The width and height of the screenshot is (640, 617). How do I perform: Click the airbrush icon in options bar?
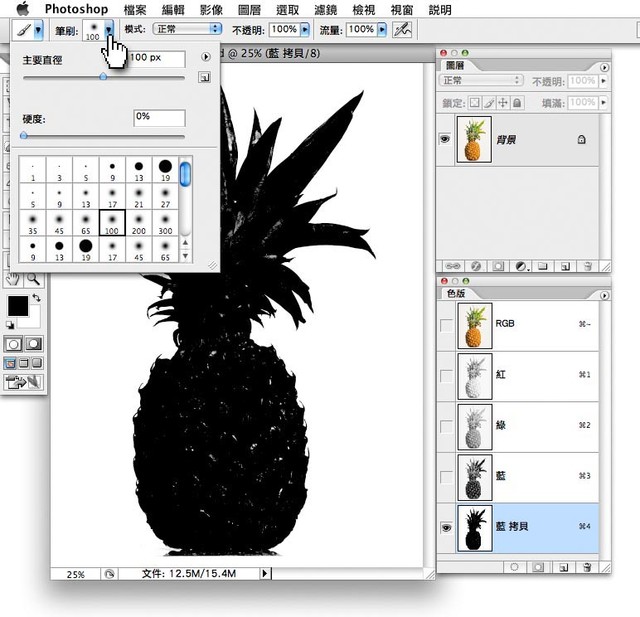tap(402, 30)
